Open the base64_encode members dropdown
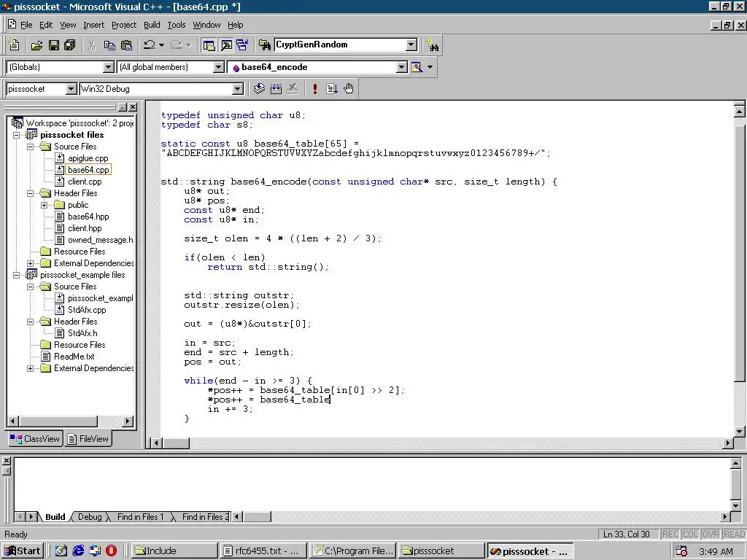Screen dimensions: 747x560 (402, 67)
